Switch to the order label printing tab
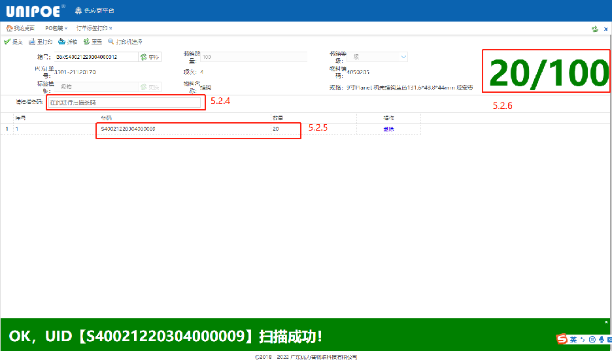 point(91,28)
